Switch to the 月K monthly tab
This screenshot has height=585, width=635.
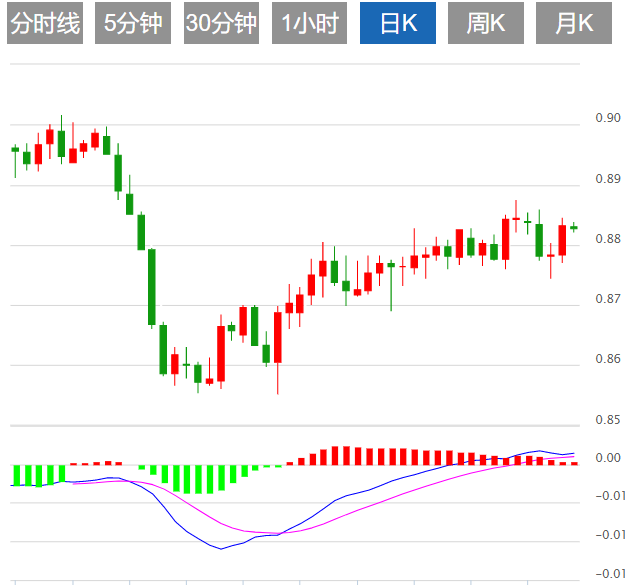pos(574,23)
